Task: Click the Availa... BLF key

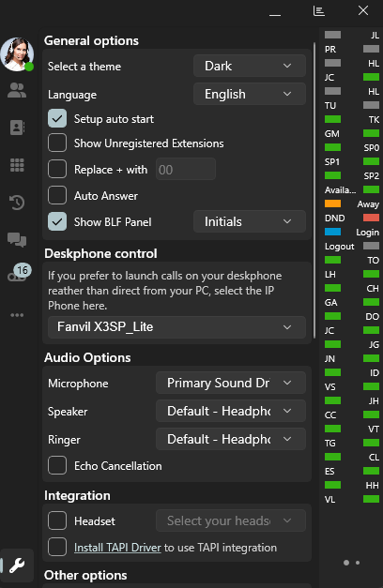Action: tap(352, 189)
